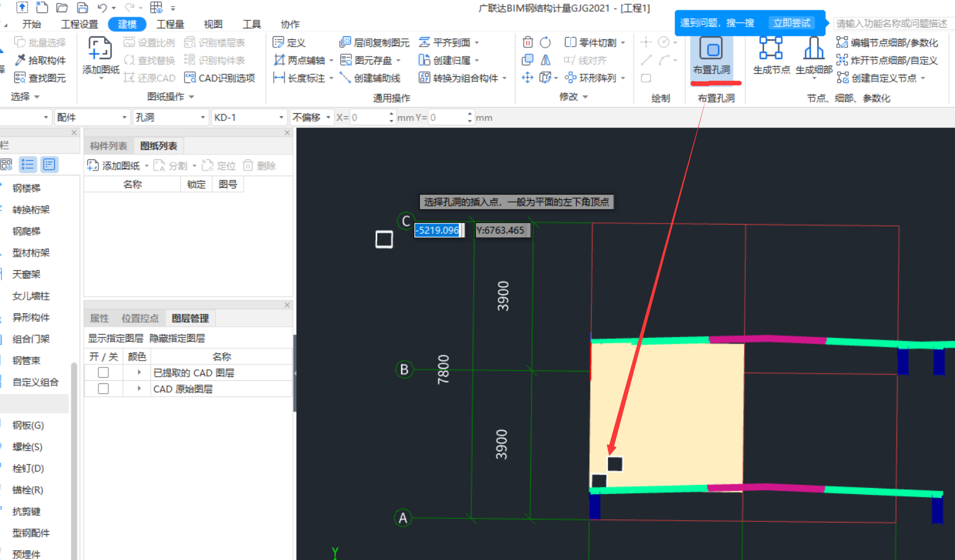
Task: Click the save icon in quick access toolbar
Action: click(82, 8)
